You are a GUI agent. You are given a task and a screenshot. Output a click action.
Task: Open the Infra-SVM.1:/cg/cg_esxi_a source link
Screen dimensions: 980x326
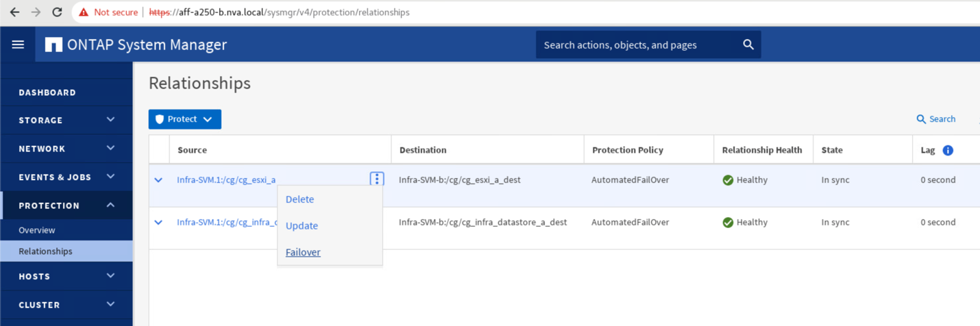pyautogui.click(x=226, y=180)
